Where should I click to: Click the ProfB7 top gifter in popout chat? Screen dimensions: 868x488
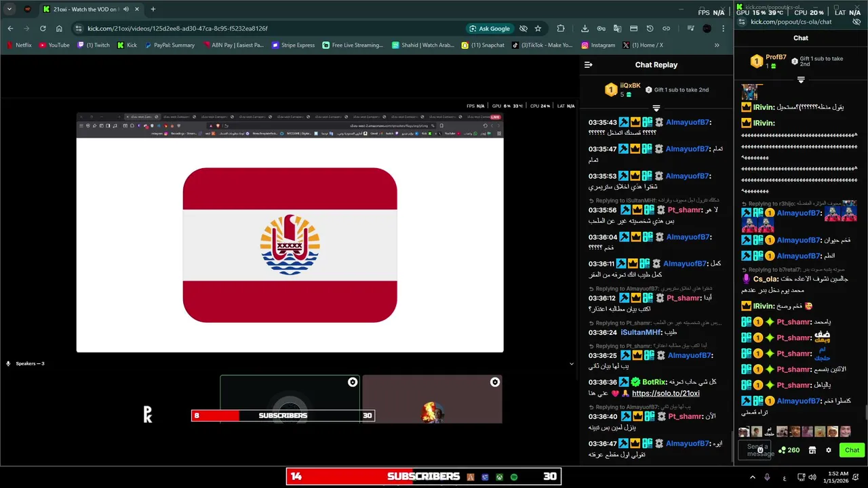768,62
